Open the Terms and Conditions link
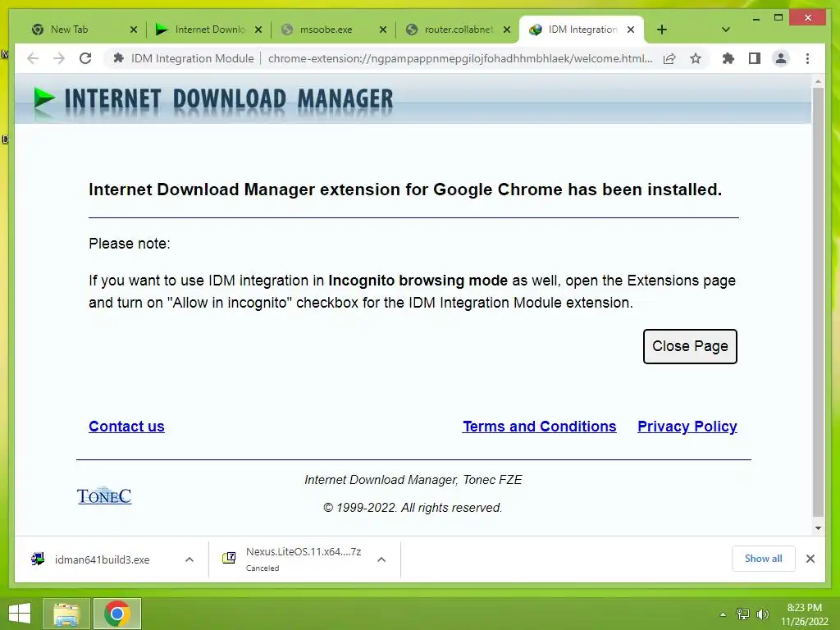The width and height of the screenshot is (840, 630). click(x=540, y=427)
